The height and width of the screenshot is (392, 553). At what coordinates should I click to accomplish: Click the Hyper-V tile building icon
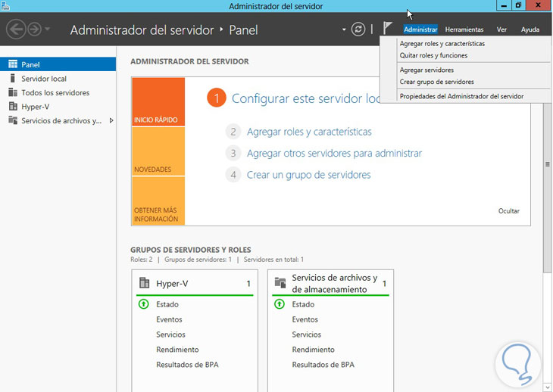(144, 283)
